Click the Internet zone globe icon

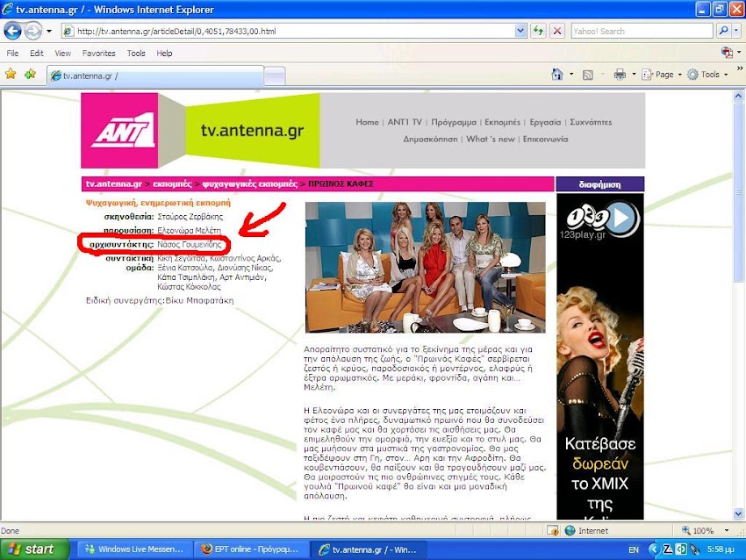click(x=570, y=530)
